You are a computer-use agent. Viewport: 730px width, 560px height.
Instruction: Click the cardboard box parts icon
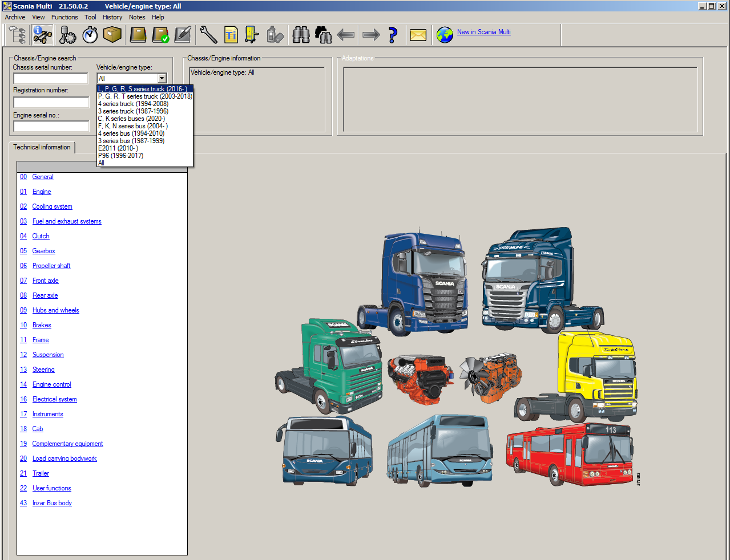[112, 35]
